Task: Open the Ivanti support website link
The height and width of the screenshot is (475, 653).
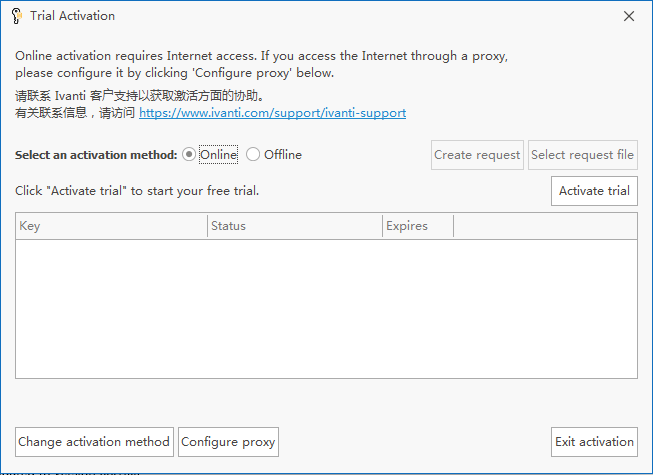Action: pos(272,113)
